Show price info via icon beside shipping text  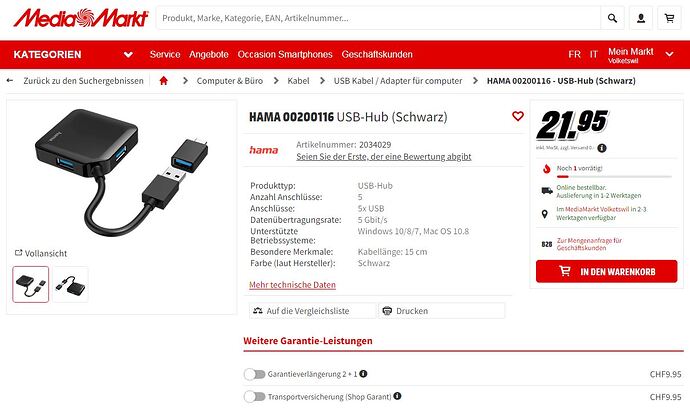pyautogui.click(x=602, y=148)
